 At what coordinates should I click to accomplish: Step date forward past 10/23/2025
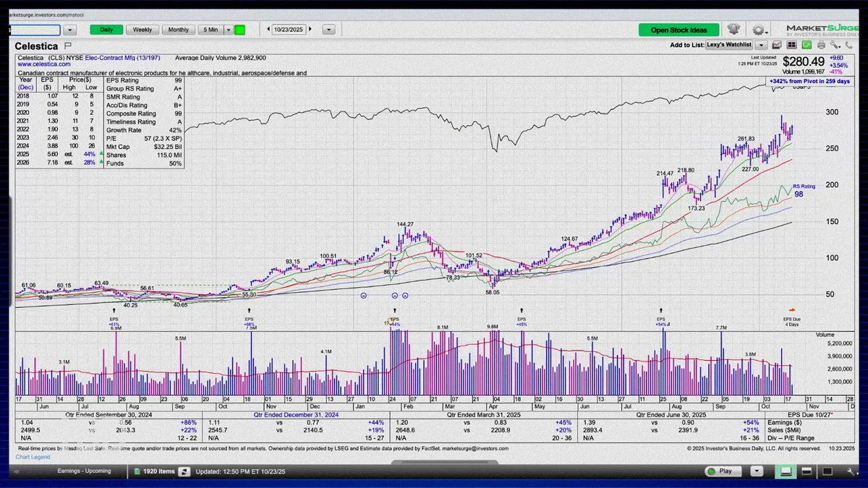[311, 30]
